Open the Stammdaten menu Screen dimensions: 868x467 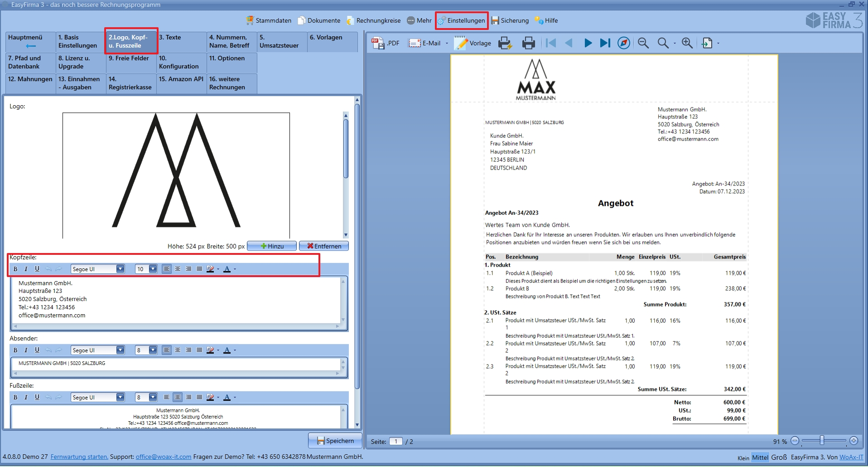[x=269, y=20]
